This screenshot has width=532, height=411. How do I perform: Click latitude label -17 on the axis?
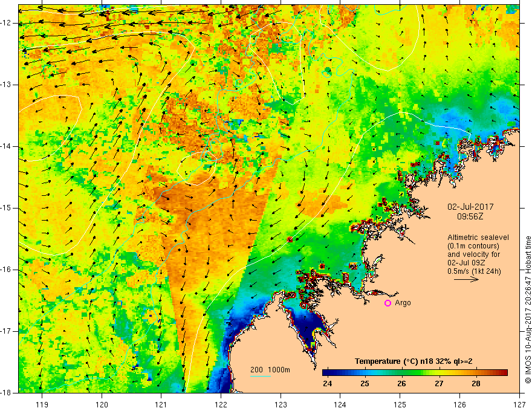6,331
